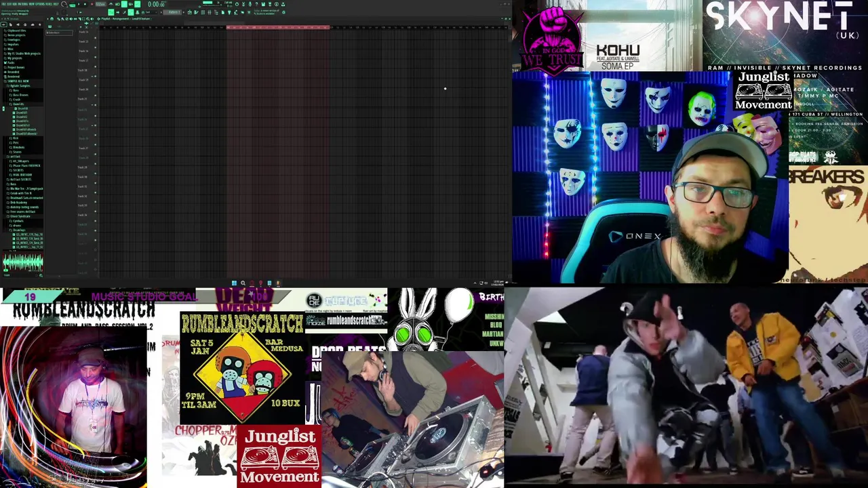Screen dimensions: 868x488
Task: Click the red Record button in transport
Action: tap(92, 4)
